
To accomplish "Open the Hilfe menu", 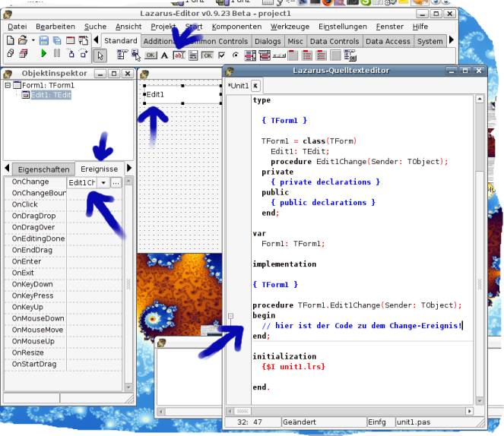I will click(x=420, y=27).
